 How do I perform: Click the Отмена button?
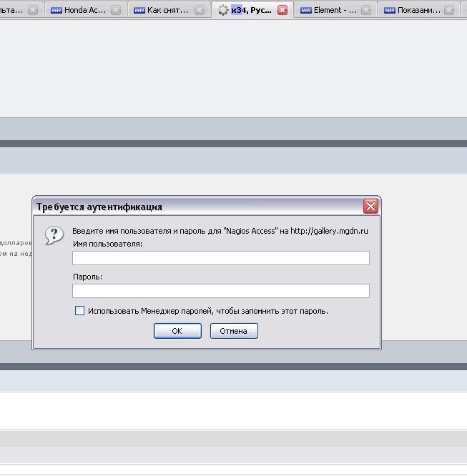pos(234,331)
